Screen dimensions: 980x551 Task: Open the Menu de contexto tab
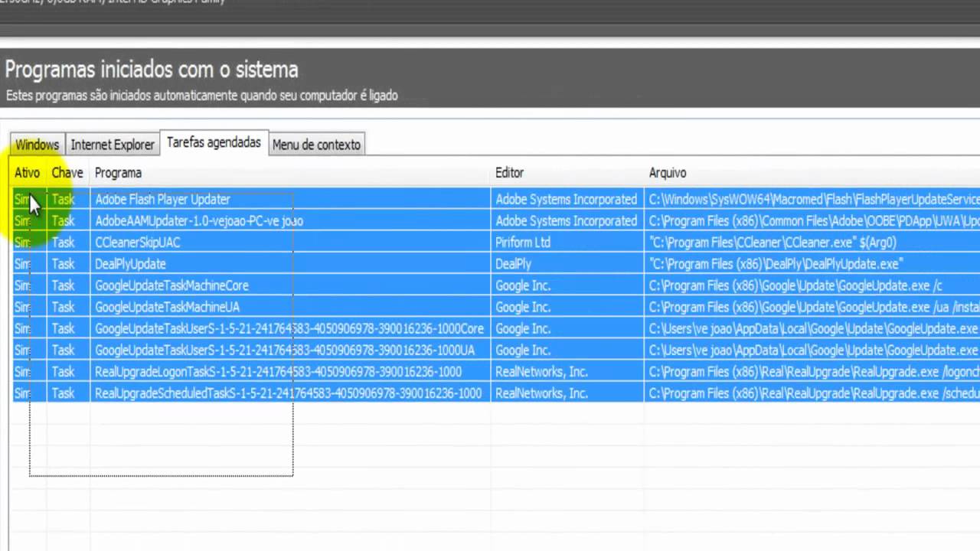point(316,145)
